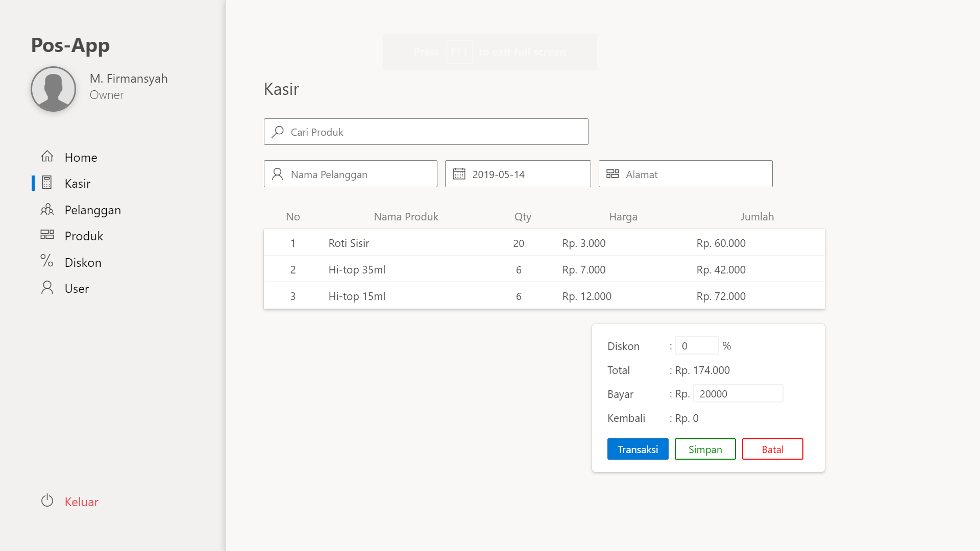
Task: Click the grid icon in the Alamat field
Action: 613,174
